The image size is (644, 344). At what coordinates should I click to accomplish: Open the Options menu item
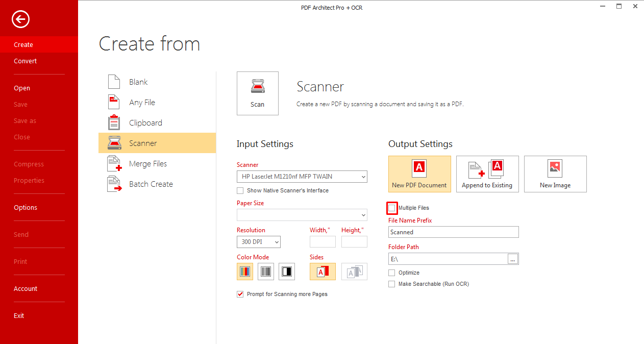click(x=39, y=207)
